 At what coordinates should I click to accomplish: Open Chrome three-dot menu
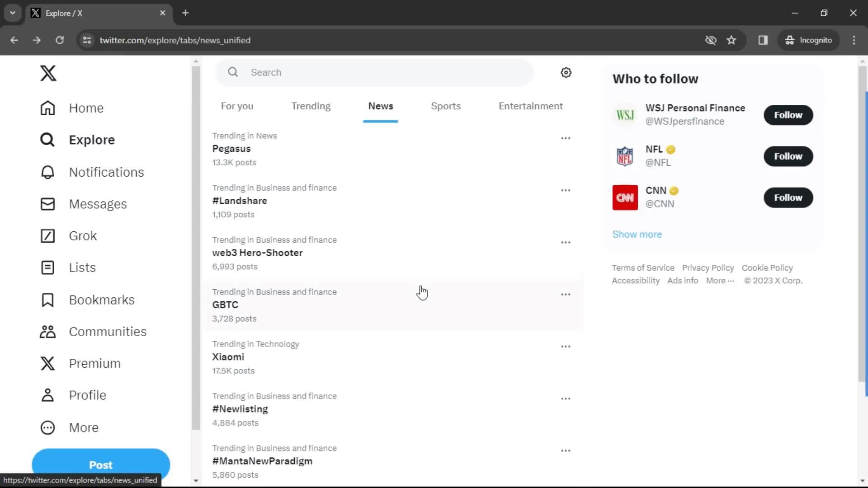point(854,40)
